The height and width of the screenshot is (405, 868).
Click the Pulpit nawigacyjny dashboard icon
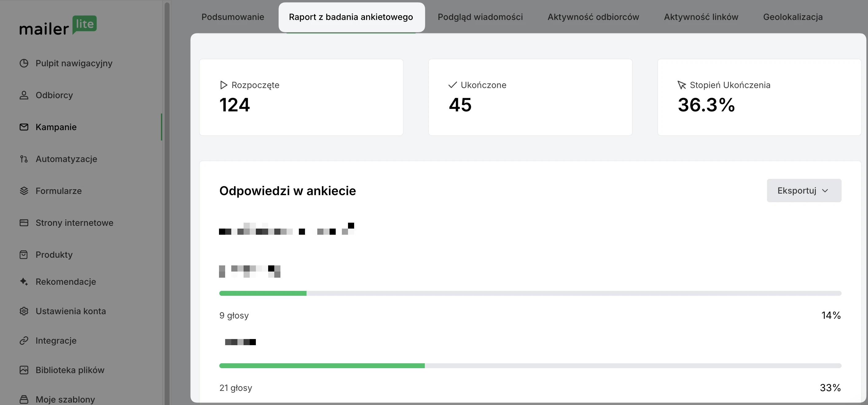(24, 63)
